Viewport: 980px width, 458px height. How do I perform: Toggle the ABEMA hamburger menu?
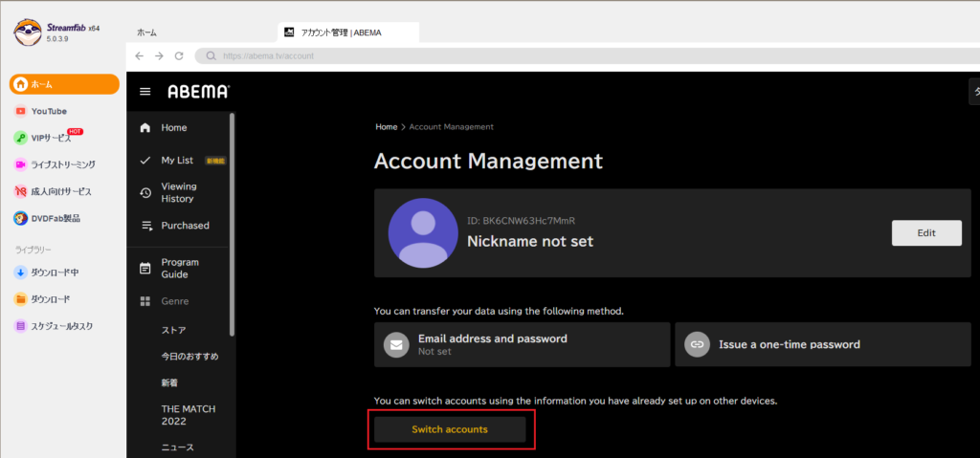(x=145, y=92)
